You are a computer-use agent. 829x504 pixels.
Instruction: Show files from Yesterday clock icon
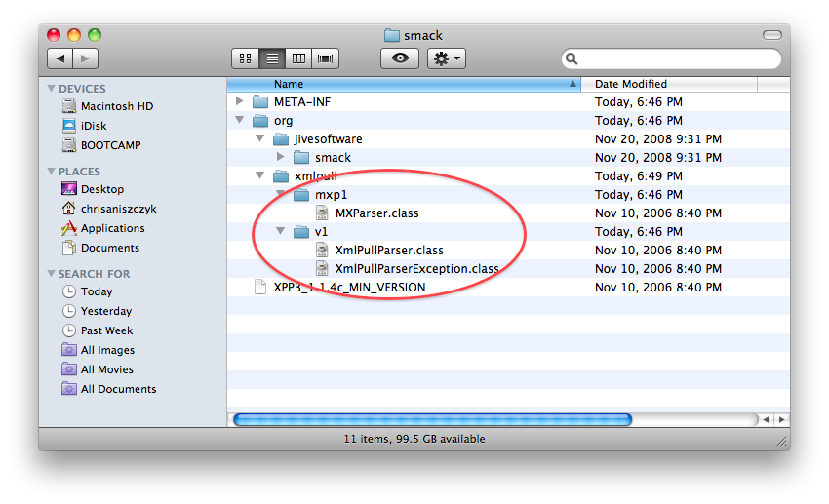coord(68,311)
